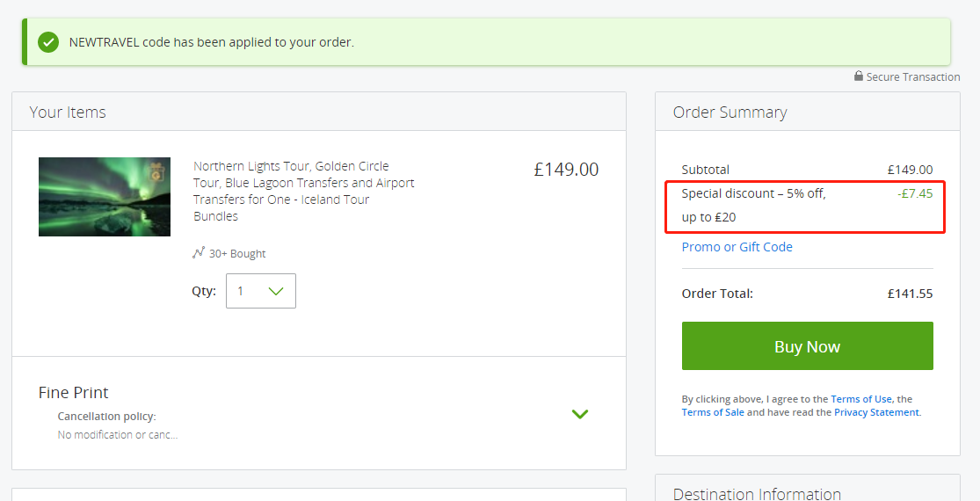Expand the Fine Print section chevron
The image size is (980, 501).
(580, 414)
